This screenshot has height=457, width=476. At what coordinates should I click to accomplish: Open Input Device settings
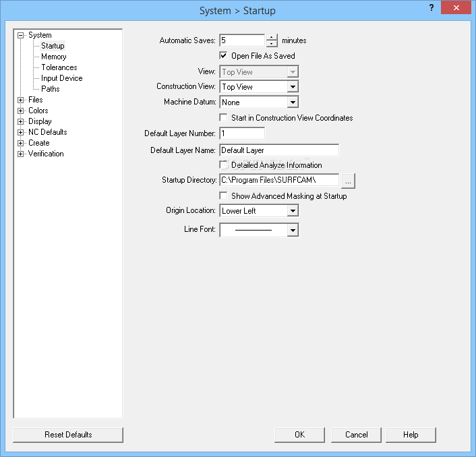pos(62,78)
